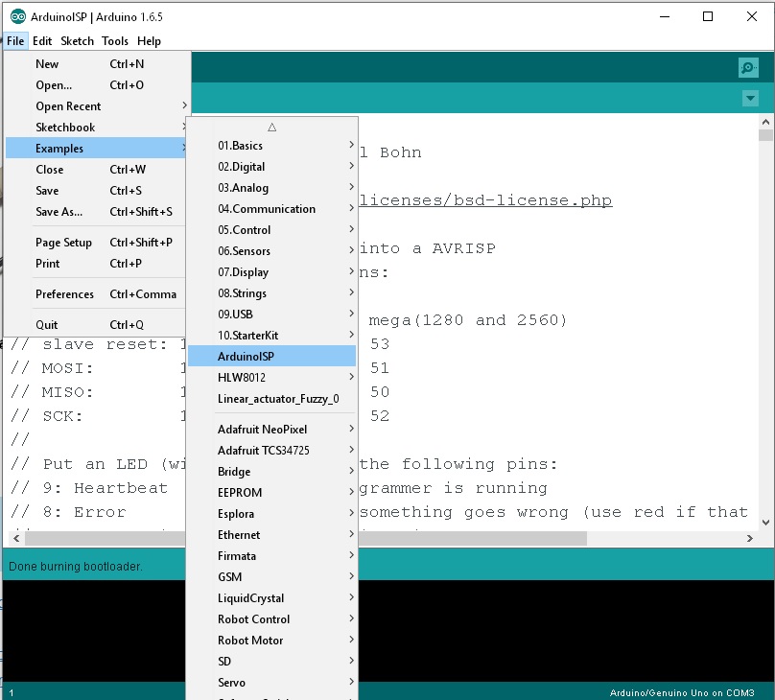This screenshot has width=775, height=700.
Task: Expand the Sketchbook submenu
Action: pos(96,128)
